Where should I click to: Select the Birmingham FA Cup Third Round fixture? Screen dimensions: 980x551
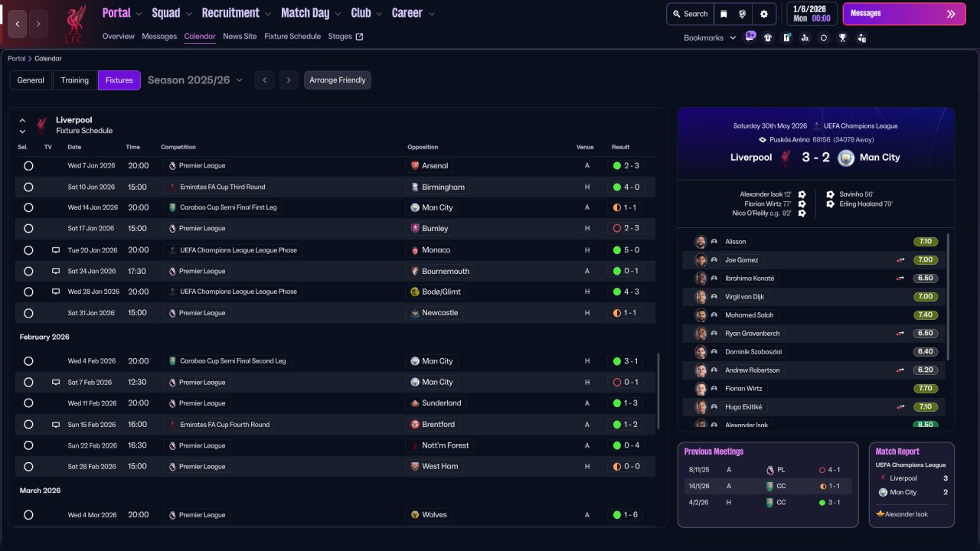tap(28, 187)
